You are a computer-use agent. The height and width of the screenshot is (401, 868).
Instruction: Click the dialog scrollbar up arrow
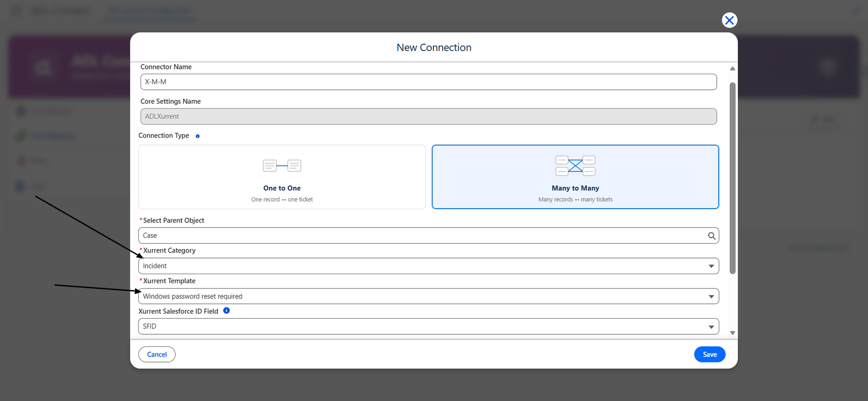point(732,68)
